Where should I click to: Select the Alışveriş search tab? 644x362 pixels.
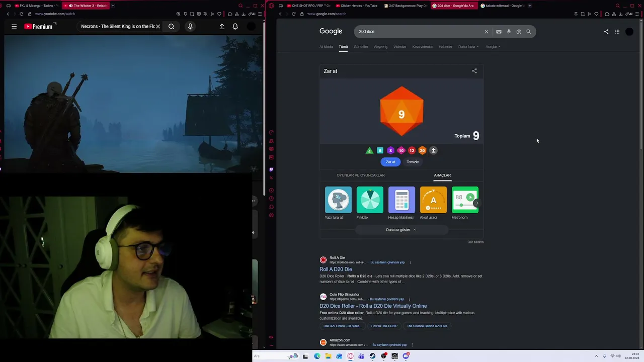(x=381, y=47)
